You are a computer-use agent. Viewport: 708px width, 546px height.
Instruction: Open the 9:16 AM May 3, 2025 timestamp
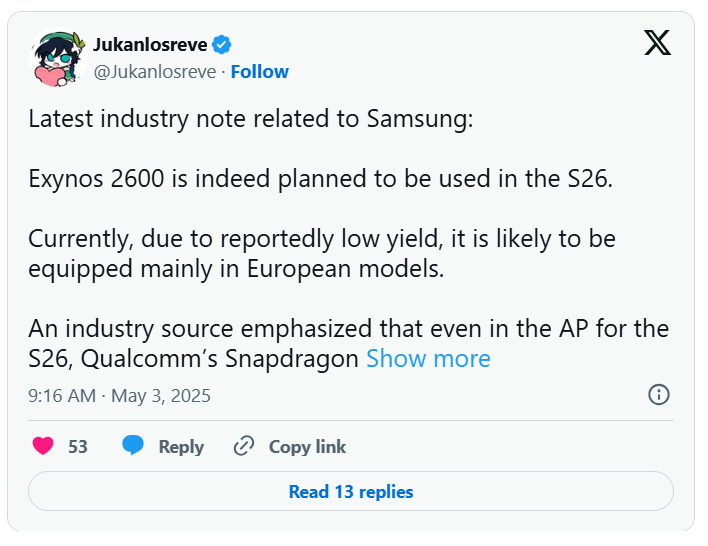119,396
